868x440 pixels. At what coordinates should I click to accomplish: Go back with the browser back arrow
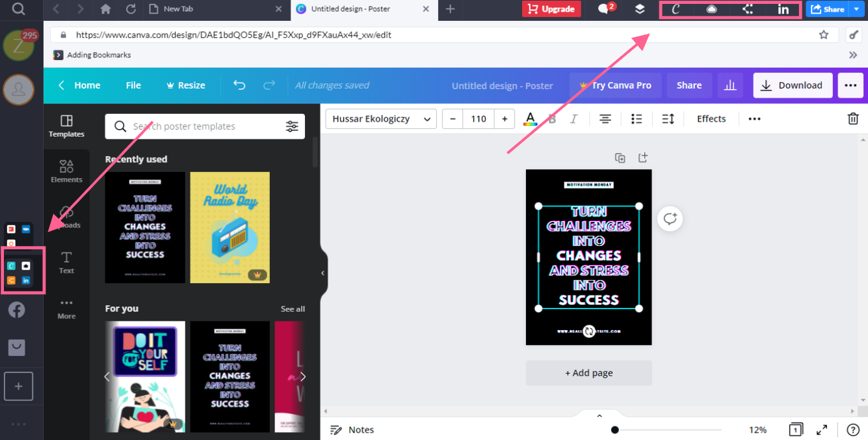tap(56, 9)
